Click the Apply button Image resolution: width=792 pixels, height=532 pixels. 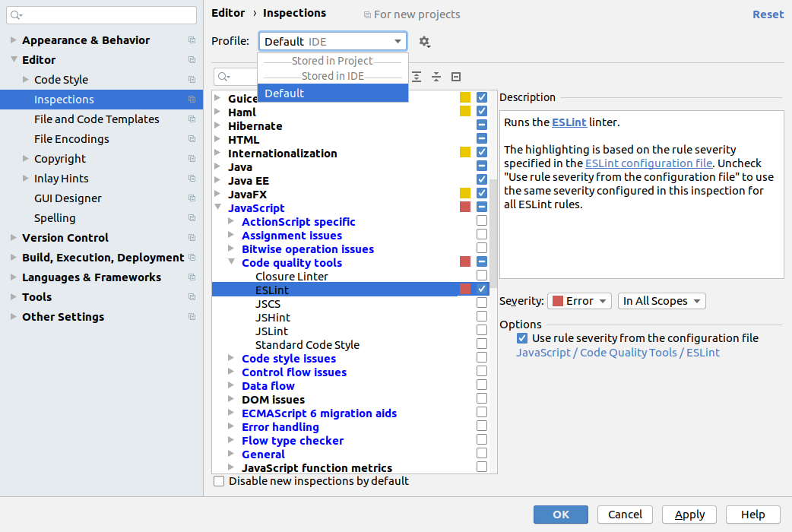click(689, 515)
